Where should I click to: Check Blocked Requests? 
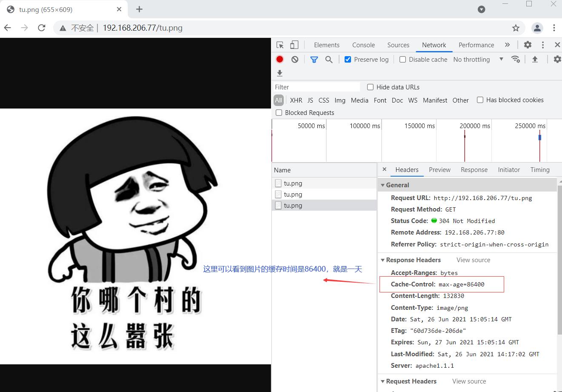[x=279, y=113]
